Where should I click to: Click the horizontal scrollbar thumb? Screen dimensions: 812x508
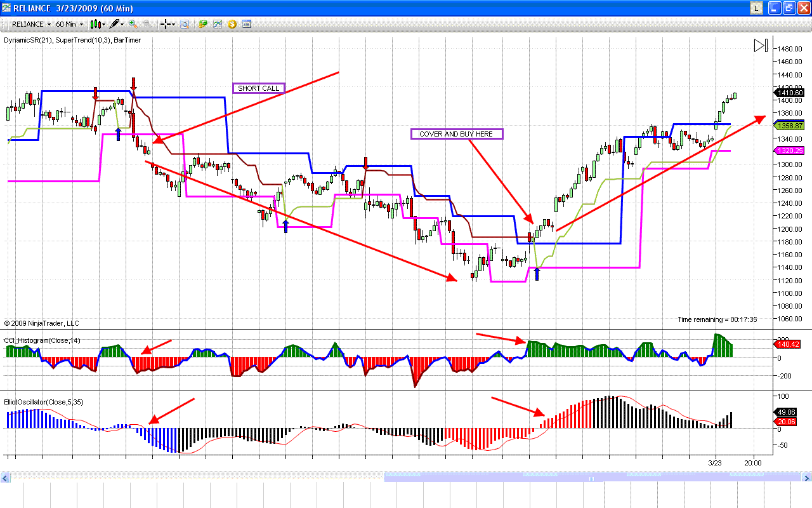point(591,478)
